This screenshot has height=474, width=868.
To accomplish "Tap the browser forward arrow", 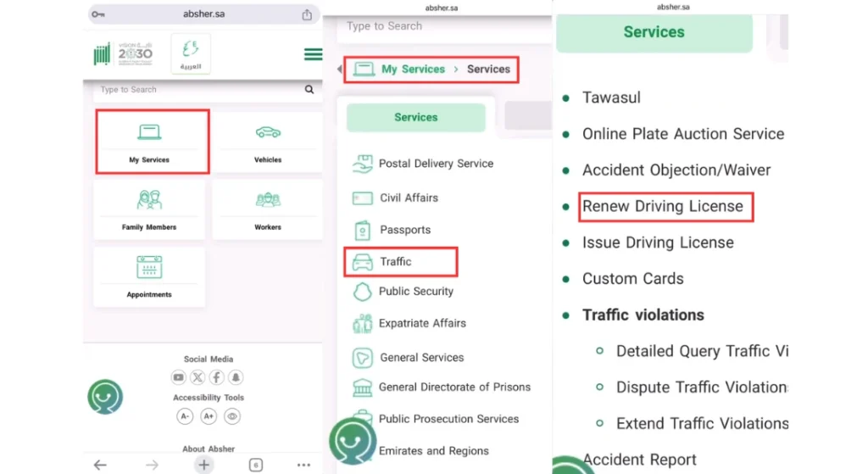I will pos(152,466).
